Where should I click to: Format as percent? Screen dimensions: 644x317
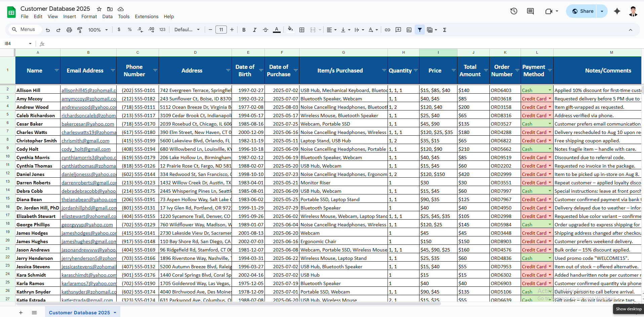click(130, 30)
